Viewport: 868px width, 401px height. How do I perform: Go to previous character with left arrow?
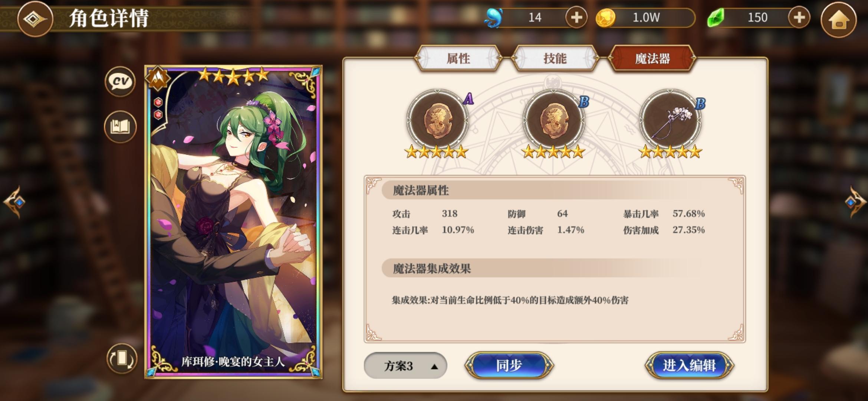pos(14,202)
